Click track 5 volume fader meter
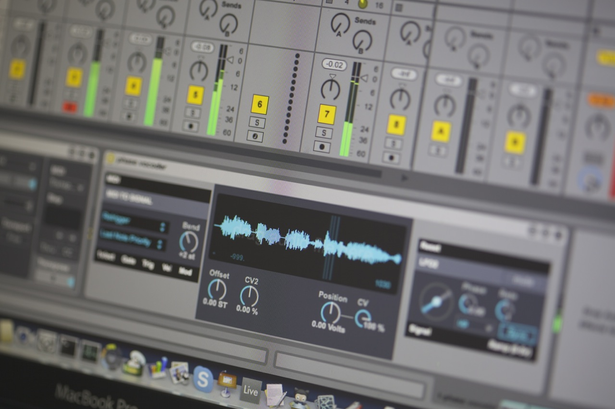615x409 pixels. pyautogui.click(x=217, y=90)
